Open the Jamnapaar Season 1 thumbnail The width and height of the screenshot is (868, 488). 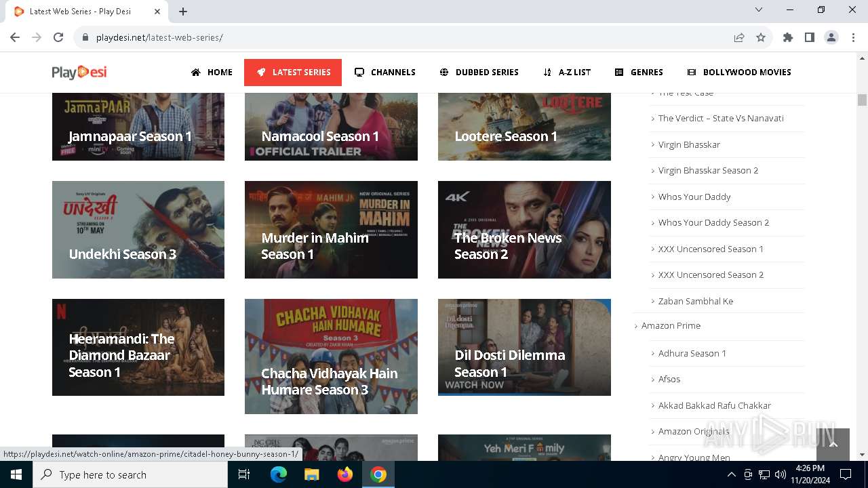[x=138, y=127]
